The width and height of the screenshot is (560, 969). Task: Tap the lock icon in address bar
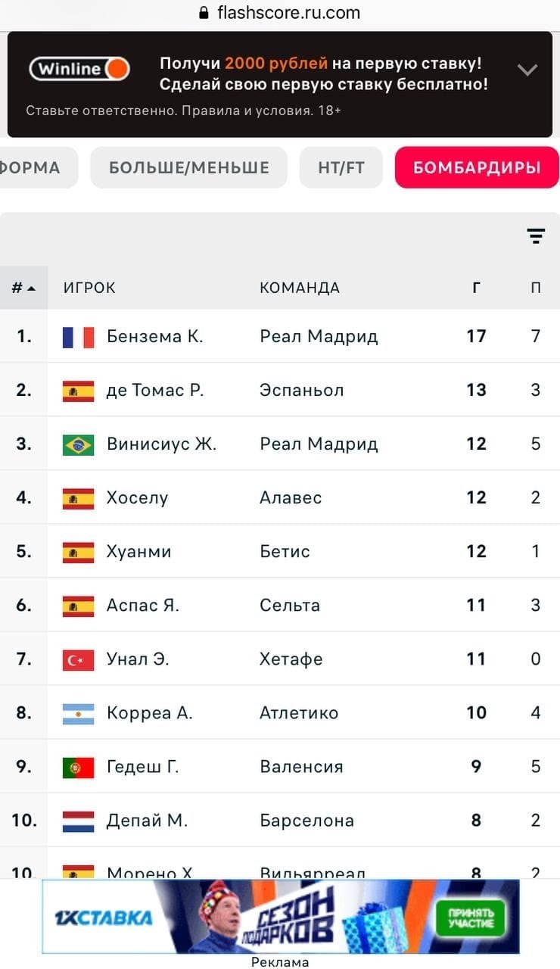203,13
